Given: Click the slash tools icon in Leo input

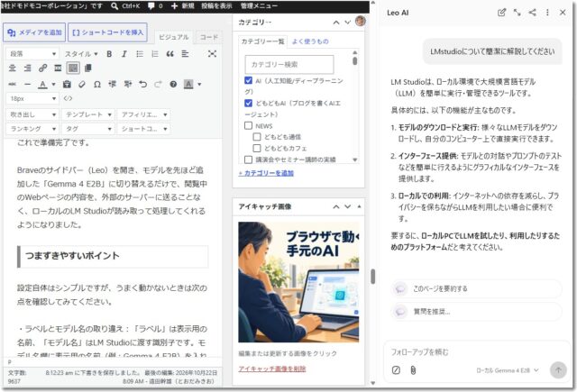Looking at the screenshot, I should [x=396, y=370].
